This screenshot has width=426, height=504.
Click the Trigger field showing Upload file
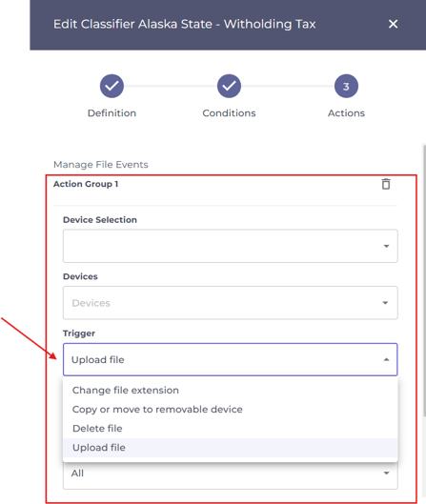(x=231, y=359)
